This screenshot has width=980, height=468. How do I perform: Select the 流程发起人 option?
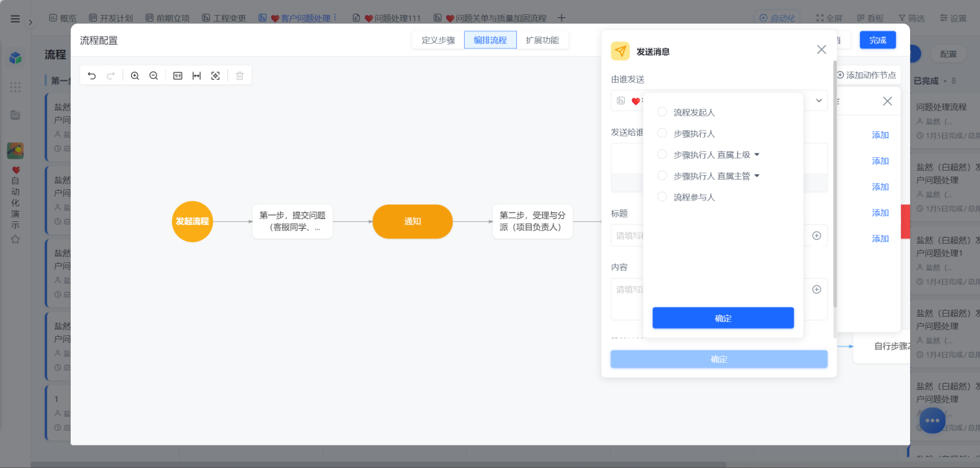click(x=686, y=113)
